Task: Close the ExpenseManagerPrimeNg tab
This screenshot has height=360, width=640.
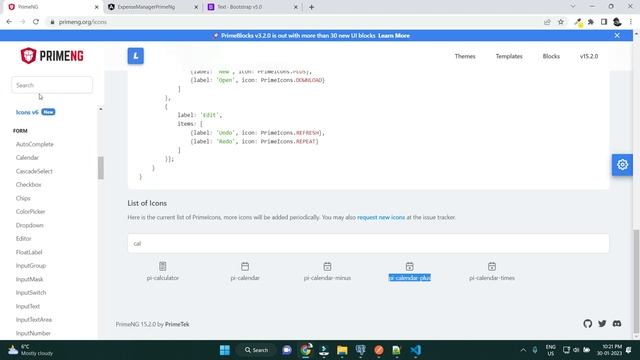Action: (196, 7)
